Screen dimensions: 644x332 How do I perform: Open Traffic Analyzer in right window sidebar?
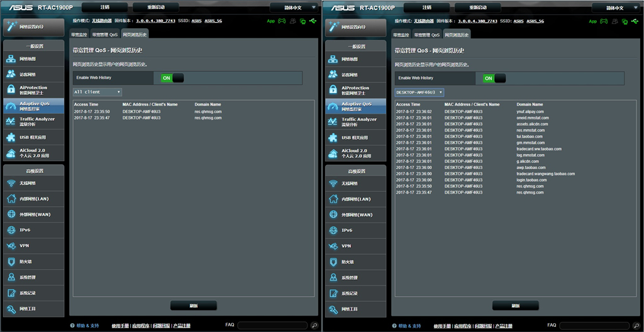[x=356, y=121]
